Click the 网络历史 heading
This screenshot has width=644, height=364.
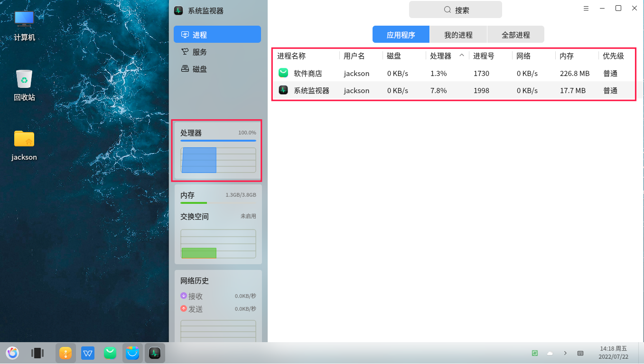click(195, 281)
